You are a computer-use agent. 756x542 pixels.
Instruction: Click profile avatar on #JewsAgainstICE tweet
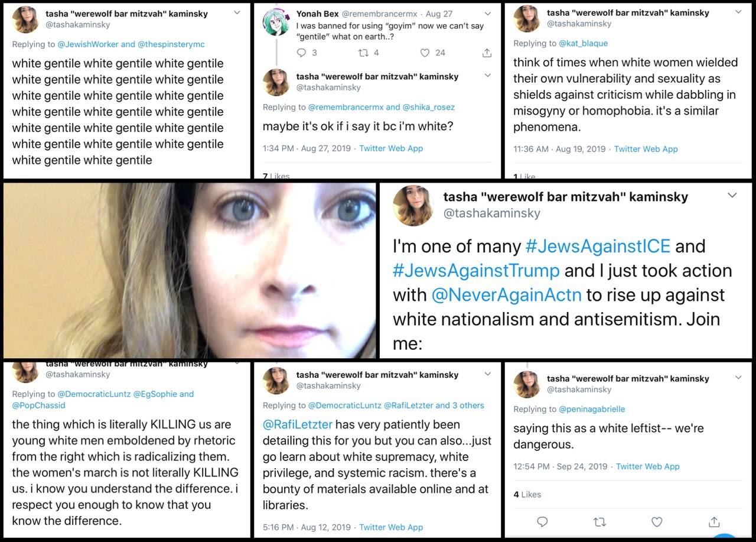click(x=413, y=205)
